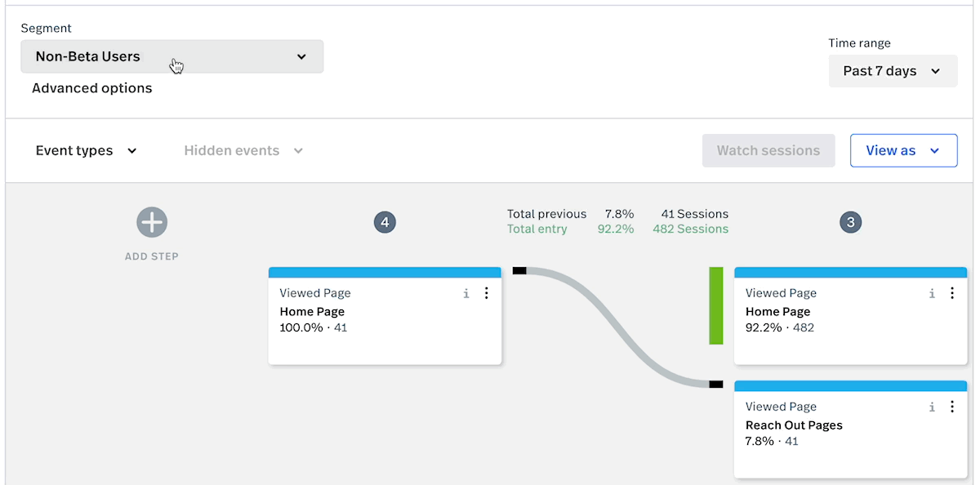Open the View as menu
The height and width of the screenshot is (485, 980).
903,151
